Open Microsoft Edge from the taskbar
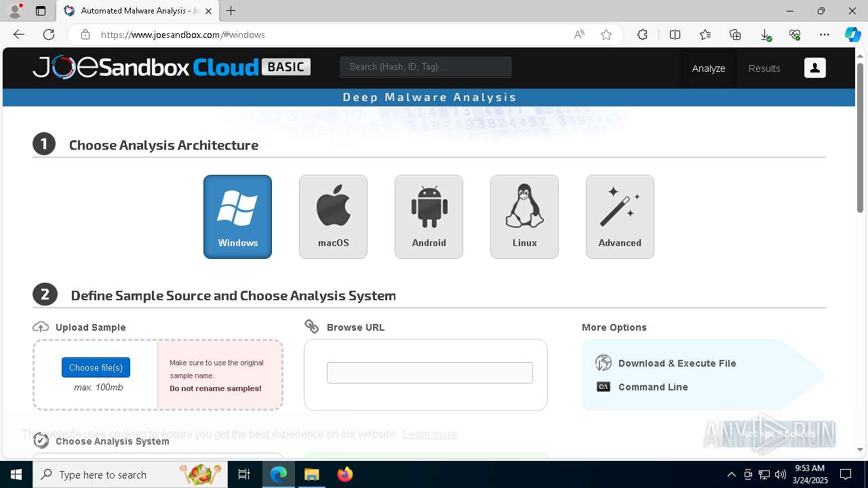Image resolution: width=868 pixels, height=488 pixels. 279,474
